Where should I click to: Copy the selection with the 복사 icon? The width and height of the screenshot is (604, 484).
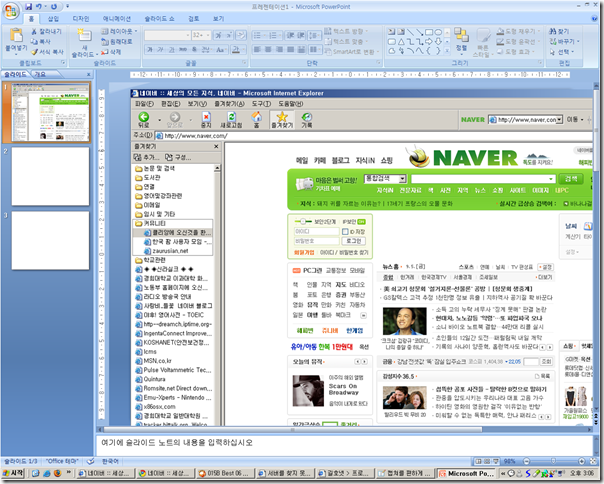tap(34, 41)
